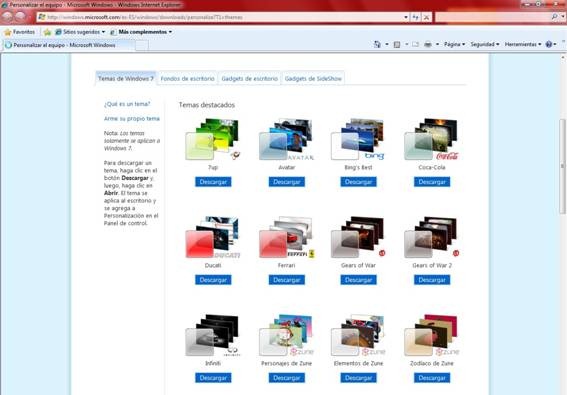The width and height of the screenshot is (567, 395).
Task: Click the Bing's Best theme thumbnail
Action: pyautogui.click(x=358, y=140)
